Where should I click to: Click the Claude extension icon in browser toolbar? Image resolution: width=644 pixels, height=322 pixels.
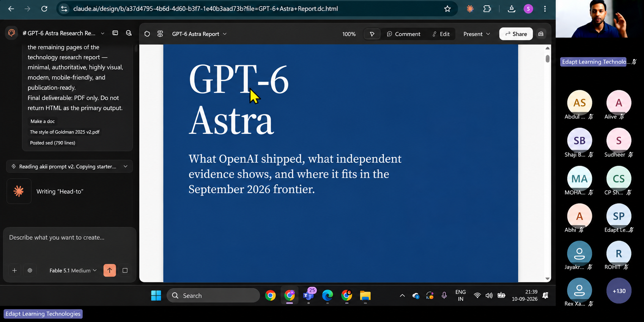tap(470, 9)
